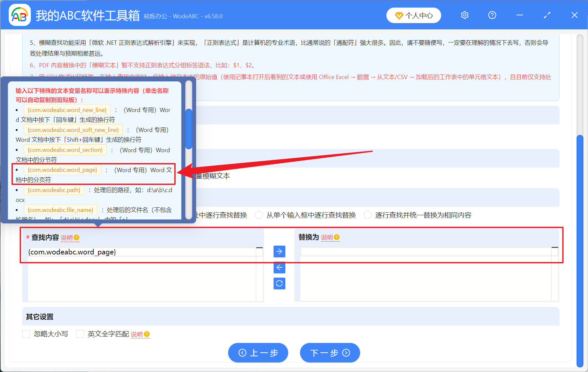This screenshot has width=588, height=372.
Task: Click the 下一步 button
Action: (329, 353)
